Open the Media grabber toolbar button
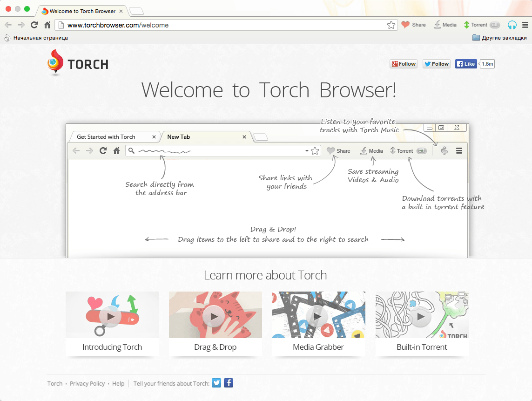 [x=445, y=25]
